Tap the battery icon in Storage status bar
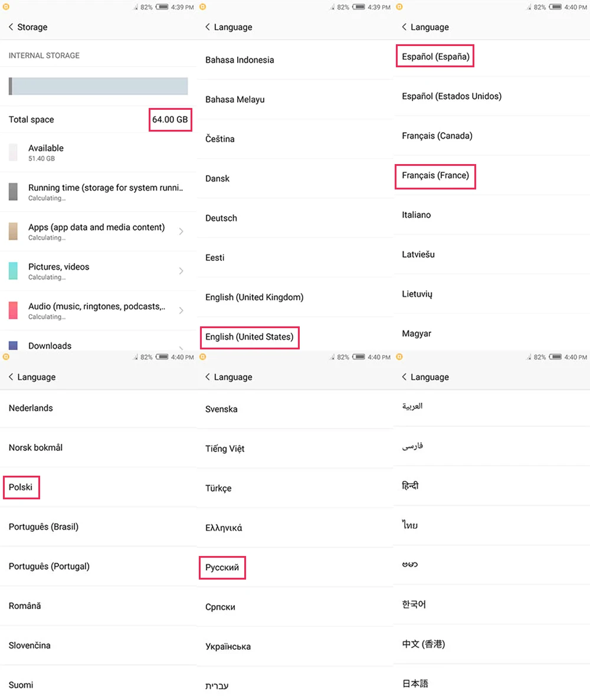 (162, 7)
